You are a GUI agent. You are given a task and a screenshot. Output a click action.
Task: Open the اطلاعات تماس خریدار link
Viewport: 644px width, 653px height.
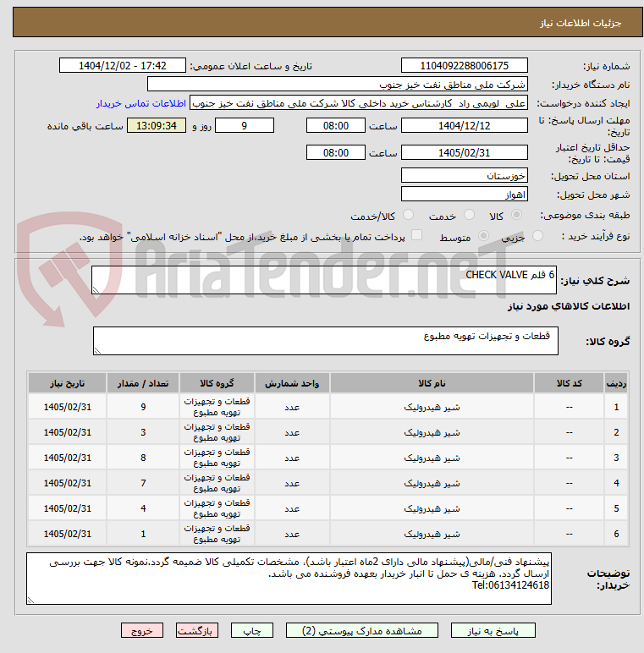[141, 103]
